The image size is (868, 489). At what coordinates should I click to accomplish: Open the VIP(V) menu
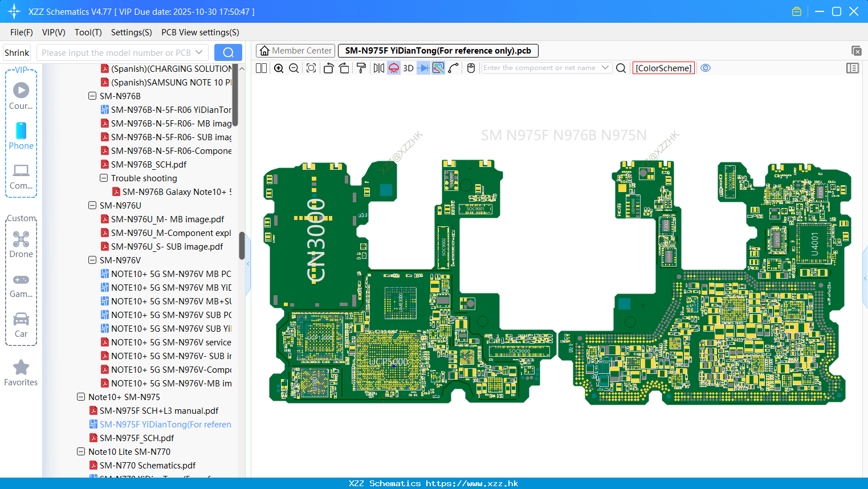pyautogui.click(x=54, y=32)
